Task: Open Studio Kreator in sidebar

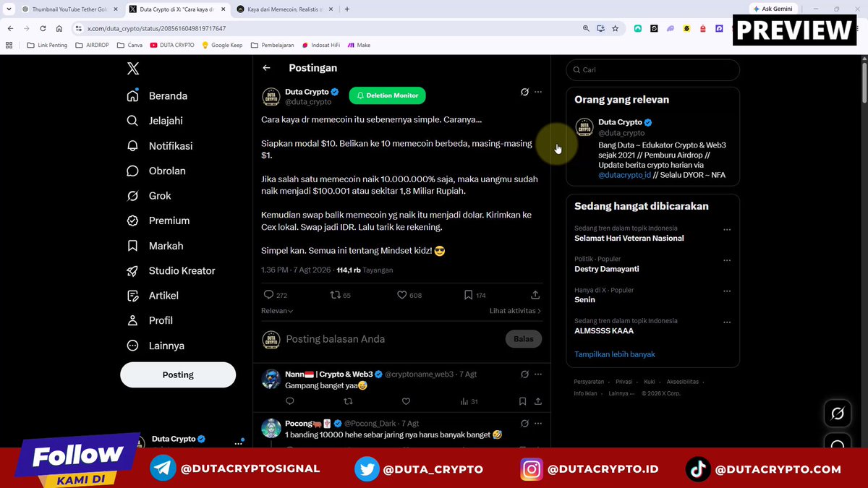Action: coord(171,270)
